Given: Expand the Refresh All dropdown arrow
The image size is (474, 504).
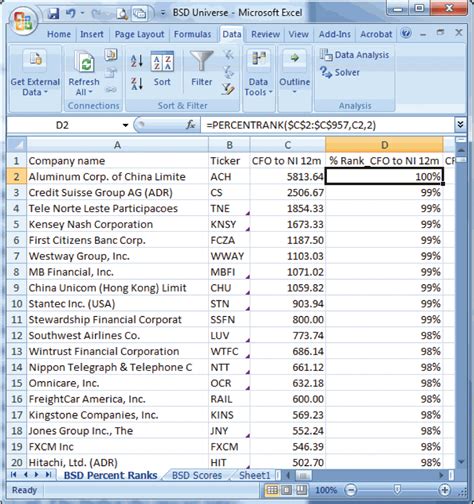Looking at the screenshot, I should (90, 92).
